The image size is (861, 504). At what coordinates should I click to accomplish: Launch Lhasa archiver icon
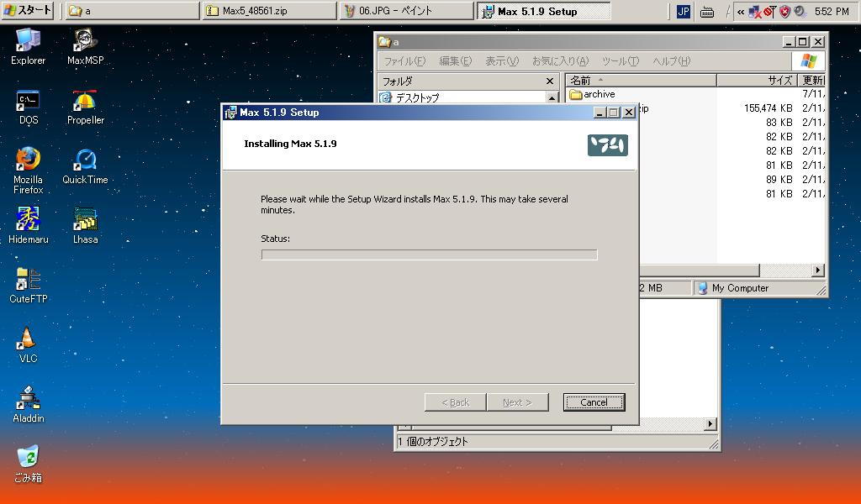pos(85,225)
